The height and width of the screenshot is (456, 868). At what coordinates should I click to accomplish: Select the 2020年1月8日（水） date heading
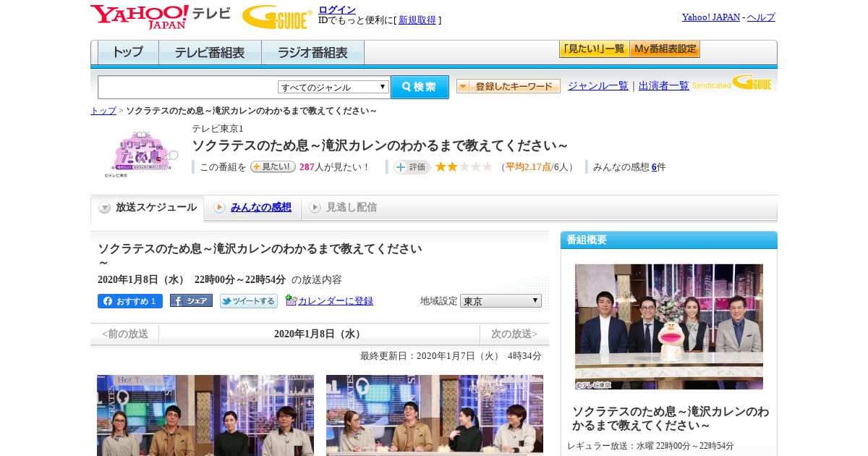319,334
